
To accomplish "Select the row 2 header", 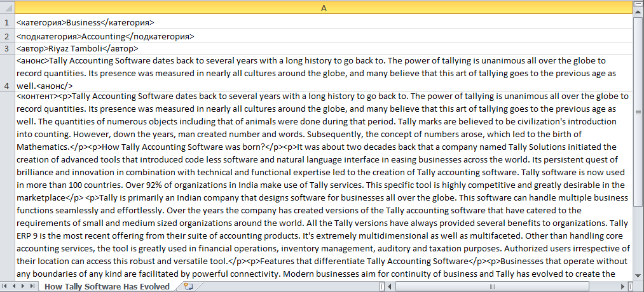I will [6, 36].
